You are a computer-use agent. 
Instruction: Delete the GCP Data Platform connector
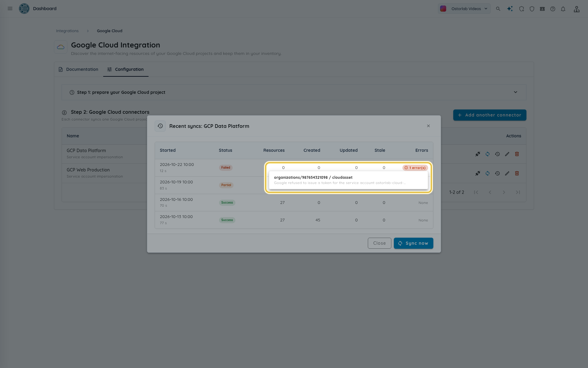point(517,154)
